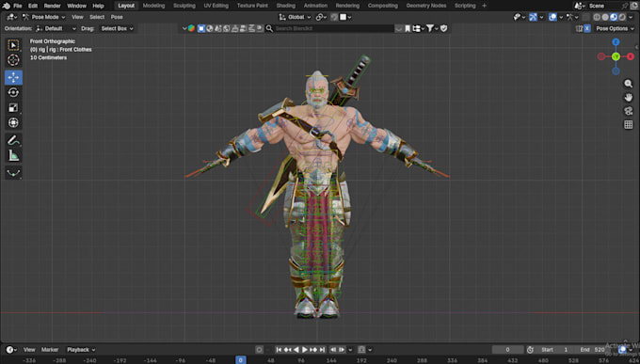
Task: Click the current frame 0 timeline marker
Action: click(241, 360)
